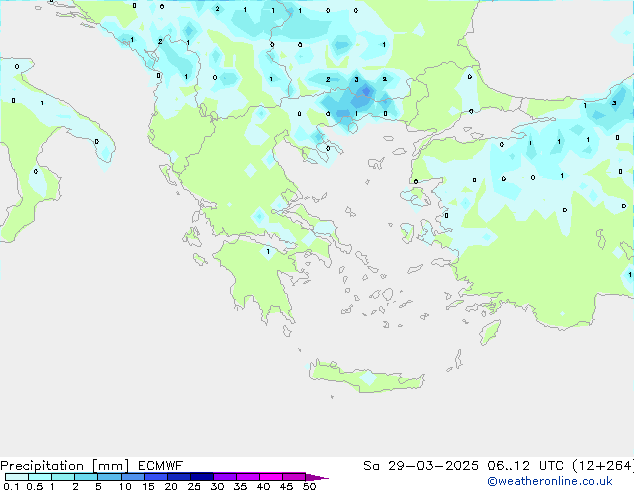634x490 pixels.
Task: Pick the 20–25 mm dark blue swatch
Action: click(x=179, y=477)
